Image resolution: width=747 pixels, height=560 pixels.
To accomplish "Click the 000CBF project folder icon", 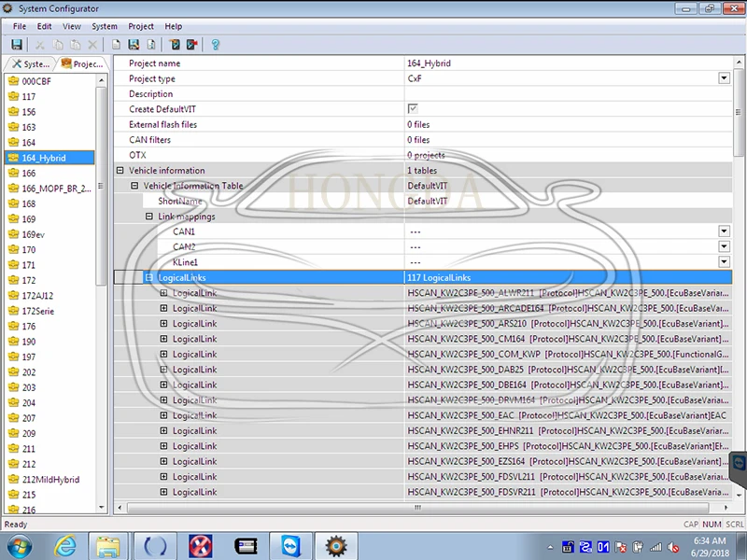I will pyautogui.click(x=14, y=81).
